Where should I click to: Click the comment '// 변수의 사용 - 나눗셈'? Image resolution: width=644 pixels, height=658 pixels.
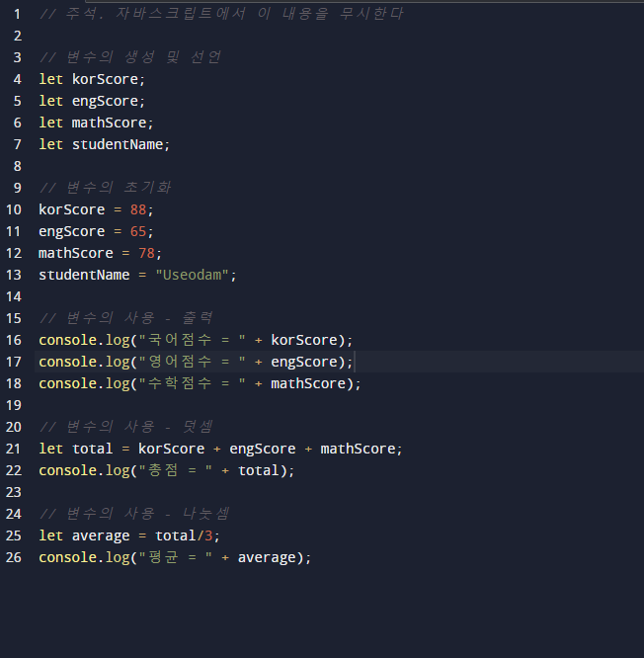tap(133, 514)
